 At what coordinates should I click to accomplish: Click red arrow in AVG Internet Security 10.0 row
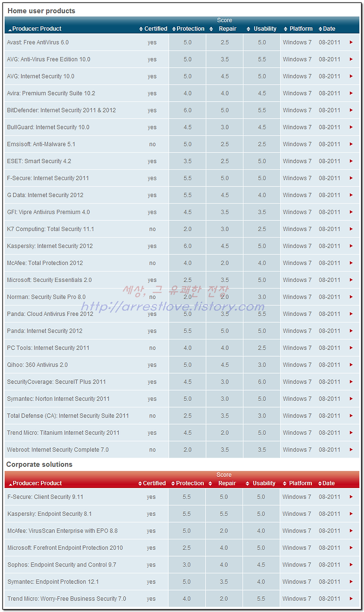coord(351,76)
